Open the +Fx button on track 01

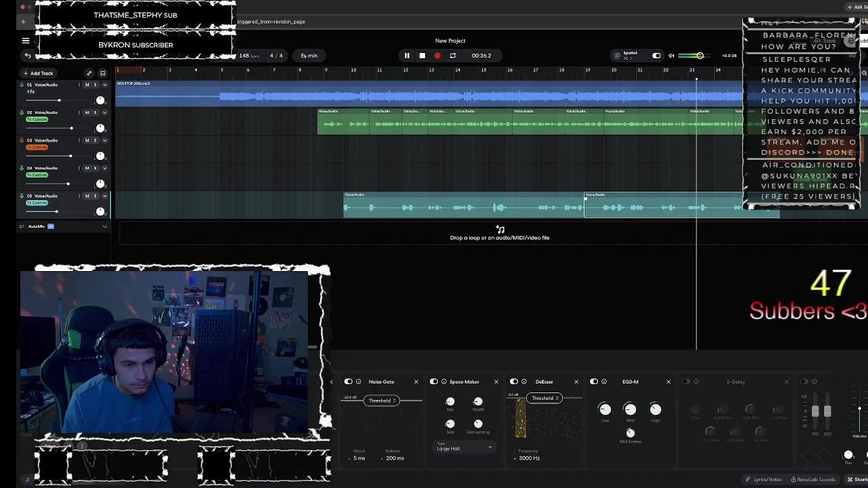click(x=31, y=91)
